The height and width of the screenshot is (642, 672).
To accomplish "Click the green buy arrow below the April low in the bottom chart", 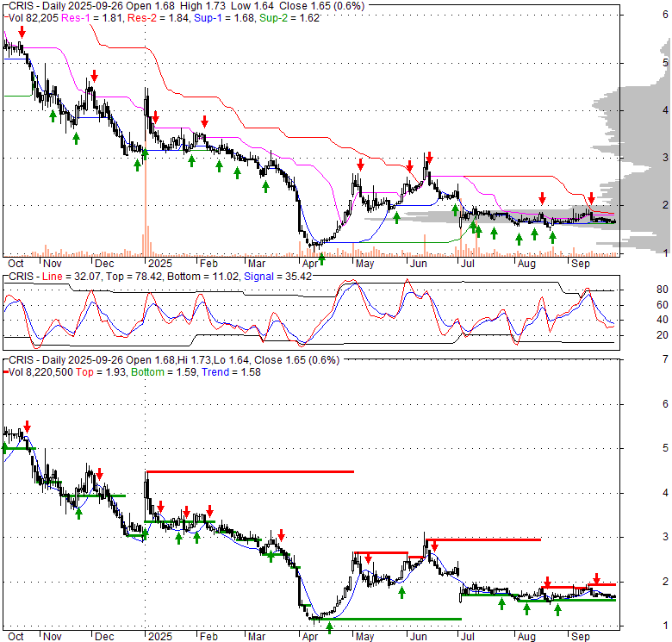I will tap(329, 628).
